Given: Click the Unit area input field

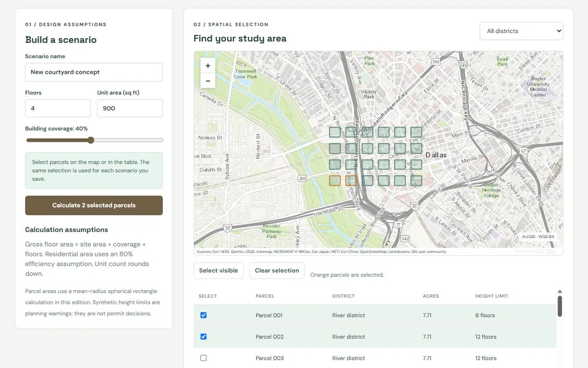Looking at the screenshot, I should point(130,108).
